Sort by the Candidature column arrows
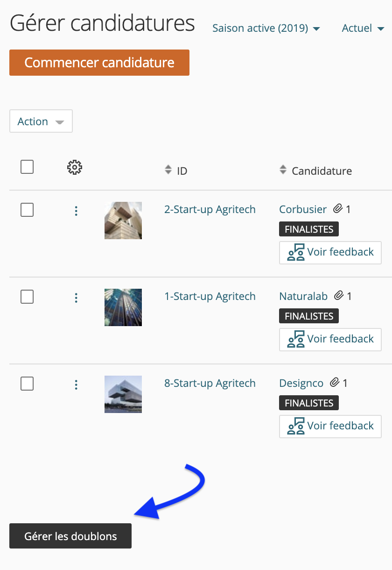The image size is (392, 570). (x=283, y=170)
